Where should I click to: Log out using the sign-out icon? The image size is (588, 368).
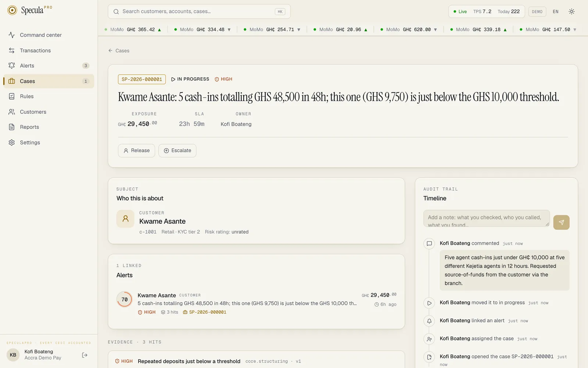coord(85,355)
